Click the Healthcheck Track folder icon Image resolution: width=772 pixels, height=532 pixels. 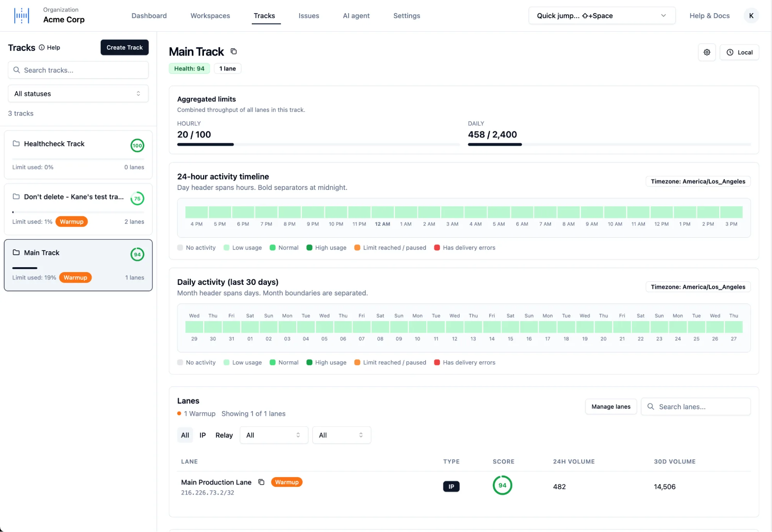coord(16,144)
